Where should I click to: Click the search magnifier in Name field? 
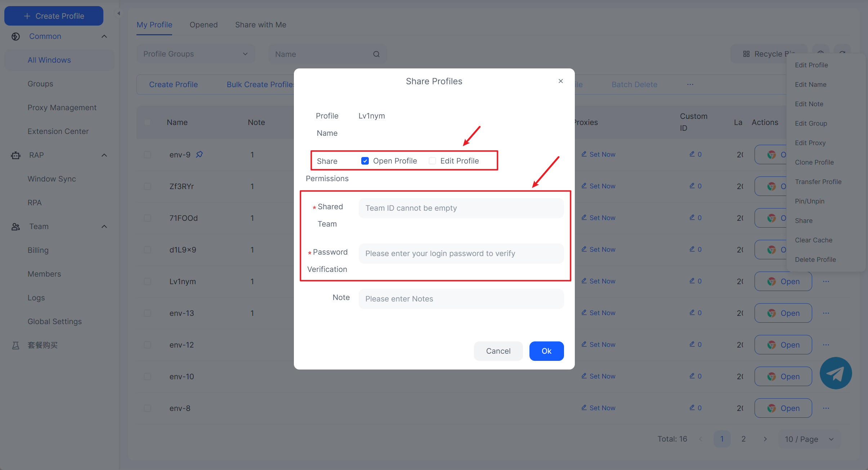[x=376, y=54]
